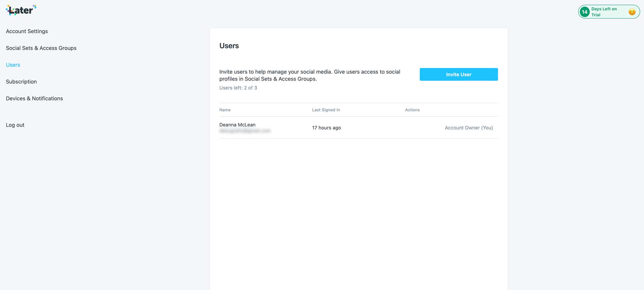This screenshot has height=290, width=644.
Task: Select the Deanna McLean user name
Action: click(237, 125)
